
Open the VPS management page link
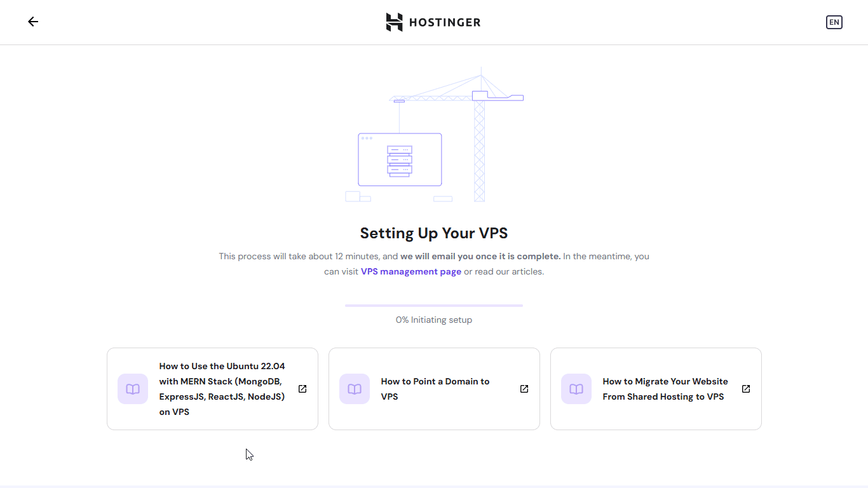tap(410, 271)
